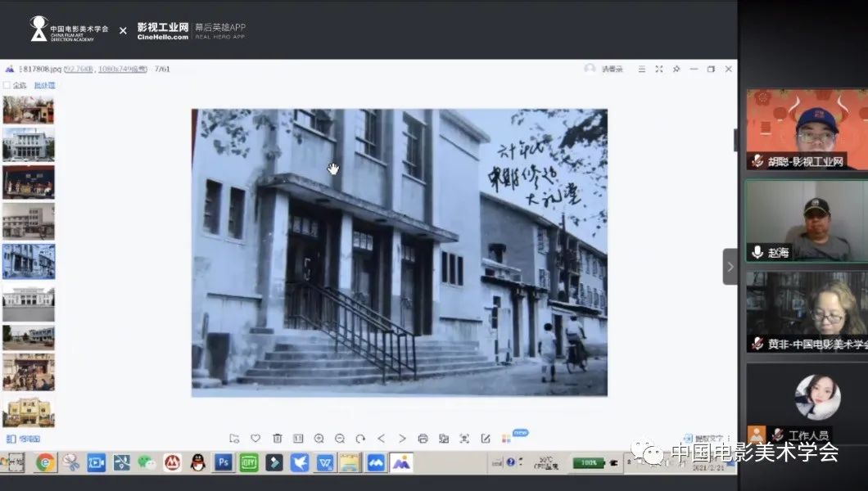Image resolution: width=868 pixels, height=491 pixels.
Task: Check the select-all checkbox above thumbnails
Action: pos(7,85)
